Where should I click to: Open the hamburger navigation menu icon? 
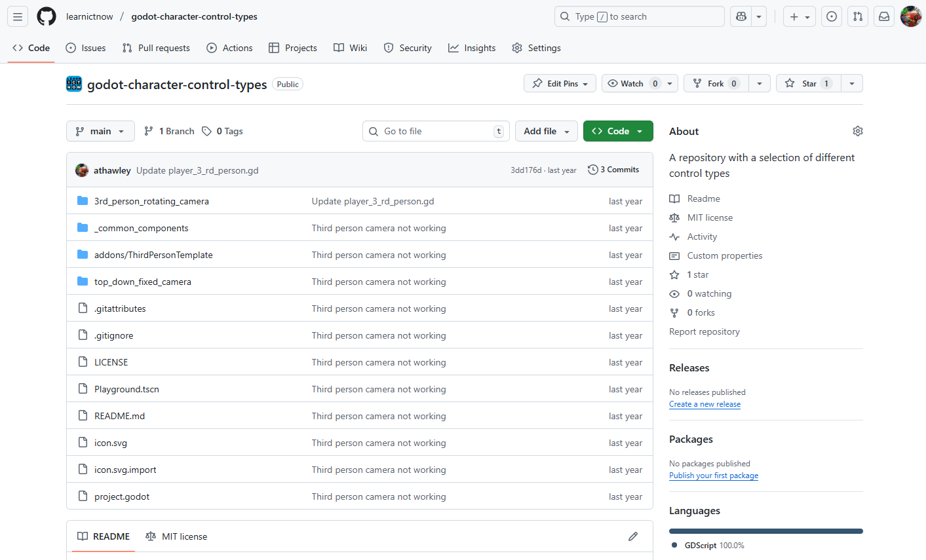[x=17, y=16]
